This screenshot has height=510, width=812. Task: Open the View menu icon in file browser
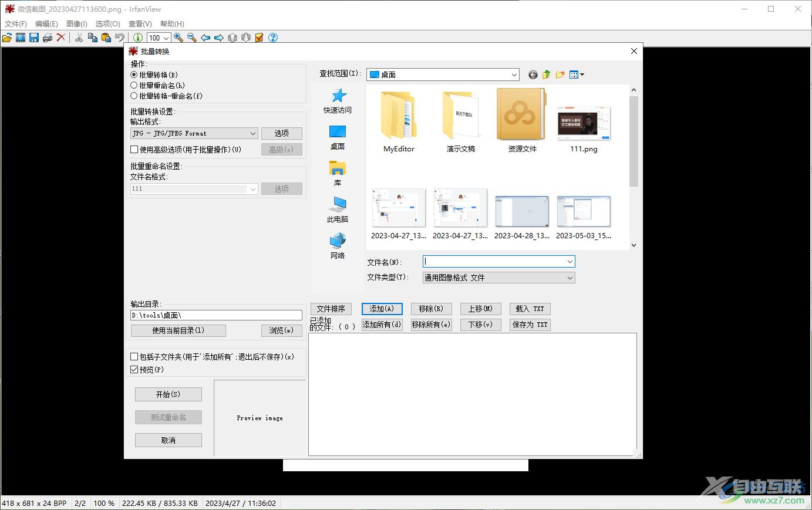(577, 75)
